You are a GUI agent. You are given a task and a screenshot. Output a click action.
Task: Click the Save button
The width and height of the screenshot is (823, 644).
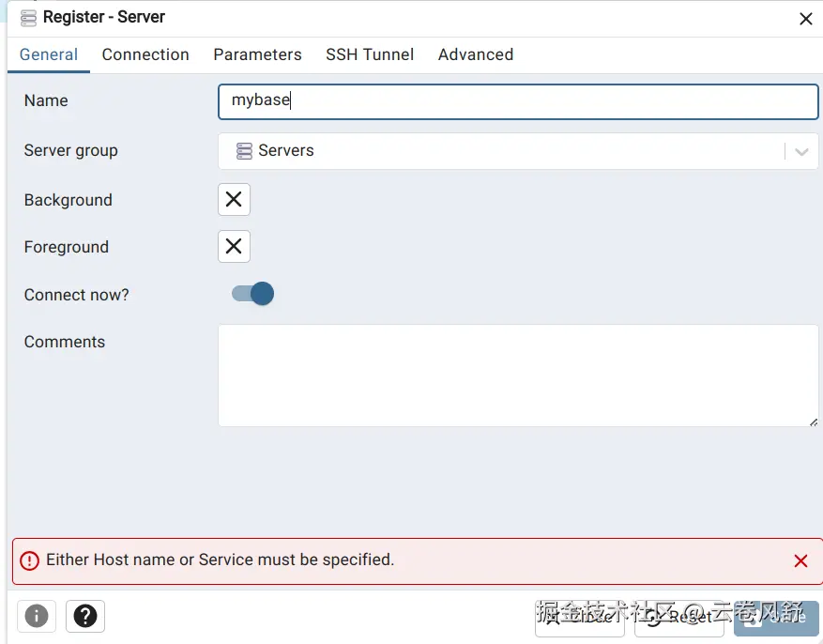(x=776, y=618)
